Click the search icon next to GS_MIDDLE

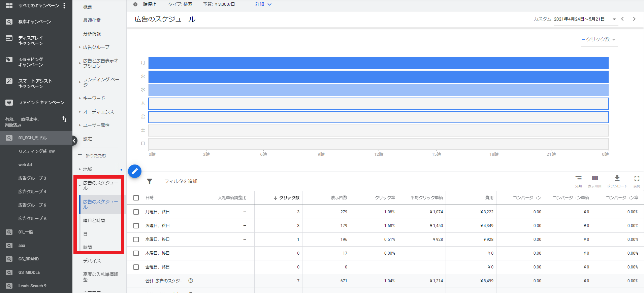(9, 272)
